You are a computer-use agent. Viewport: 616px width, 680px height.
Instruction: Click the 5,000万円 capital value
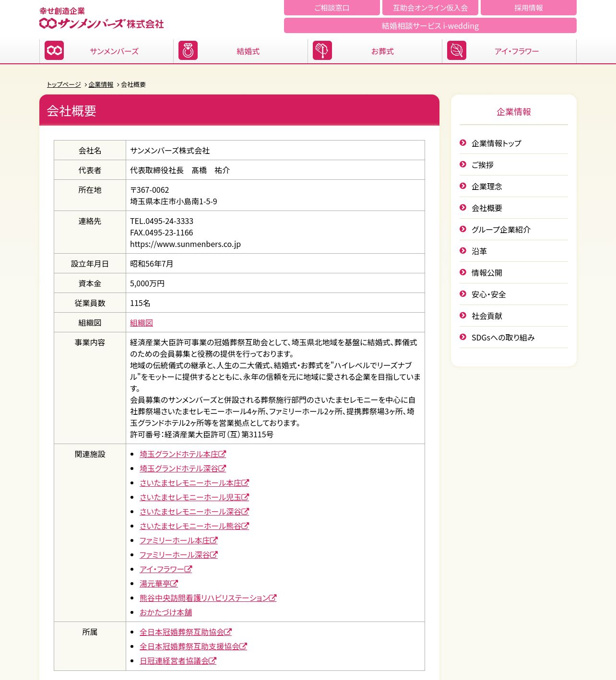147,283
